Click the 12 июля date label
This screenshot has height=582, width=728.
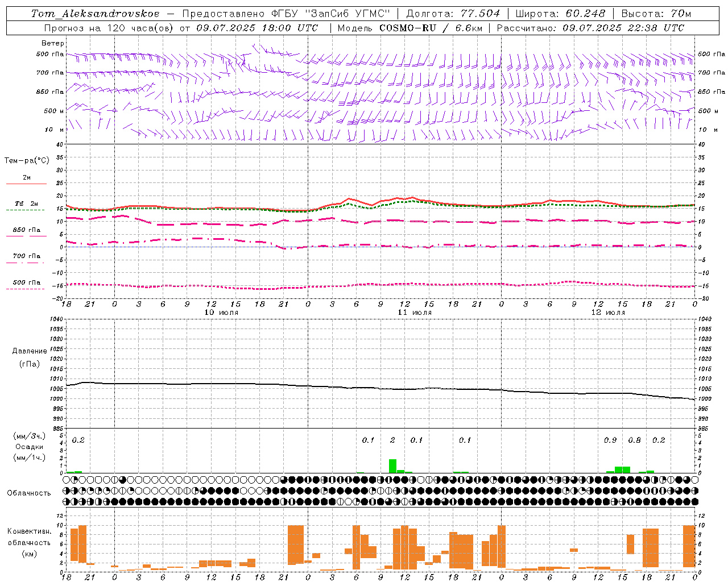(608, 313)
